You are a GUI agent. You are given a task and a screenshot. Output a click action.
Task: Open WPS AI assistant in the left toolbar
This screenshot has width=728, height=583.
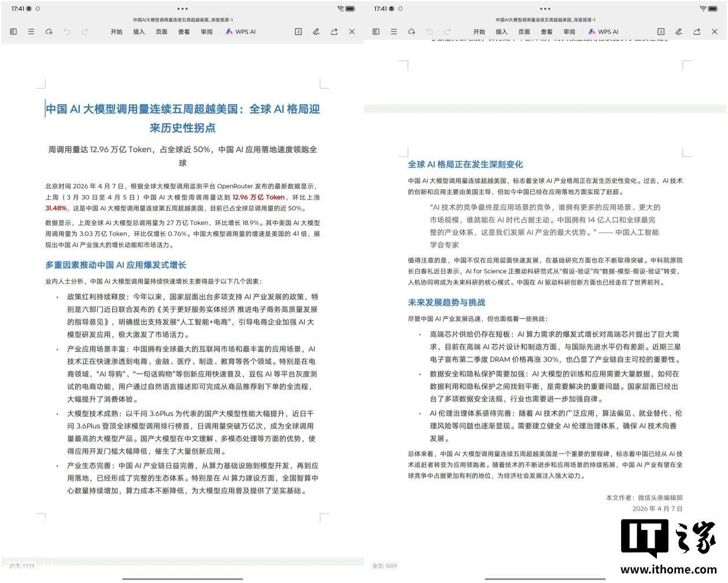tap(241, 32)
